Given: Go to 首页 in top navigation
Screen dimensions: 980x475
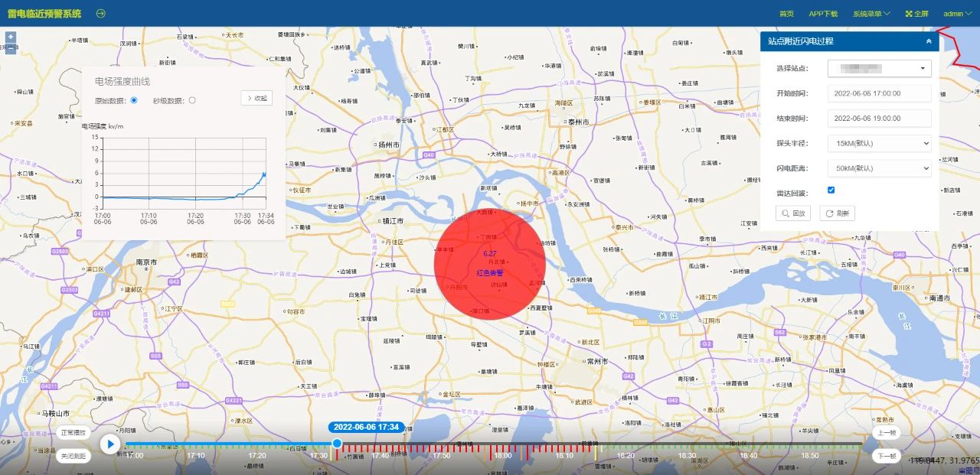Looking at the screenshot, I should tap(786, 14).
